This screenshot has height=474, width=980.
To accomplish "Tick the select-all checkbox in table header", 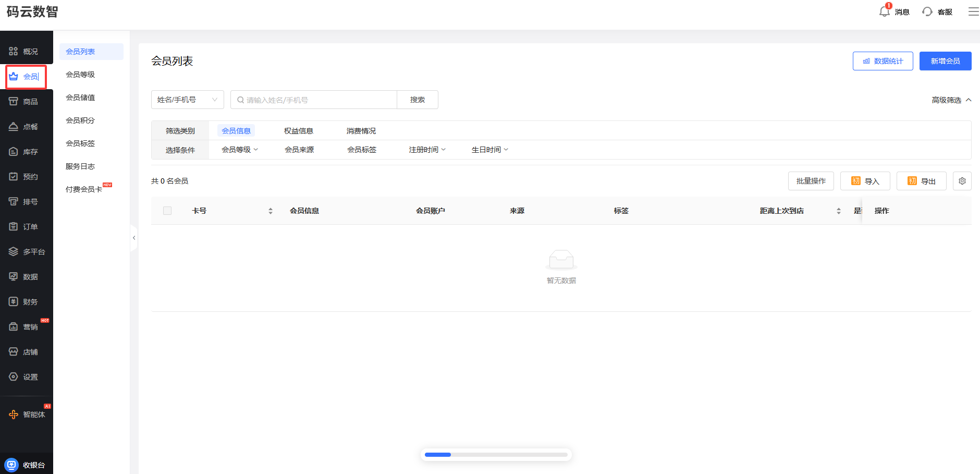I will click(167, 211).
